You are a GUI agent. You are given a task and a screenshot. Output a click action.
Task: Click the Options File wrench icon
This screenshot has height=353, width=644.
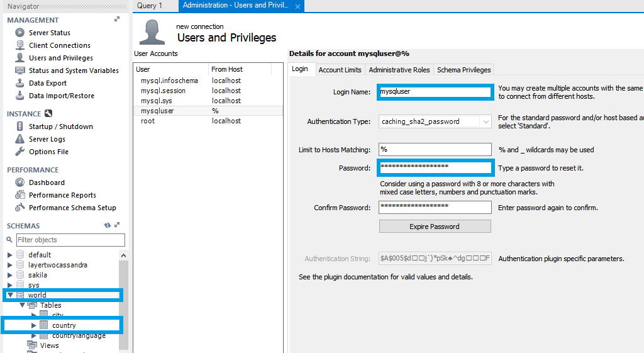(x=19, y=152)
